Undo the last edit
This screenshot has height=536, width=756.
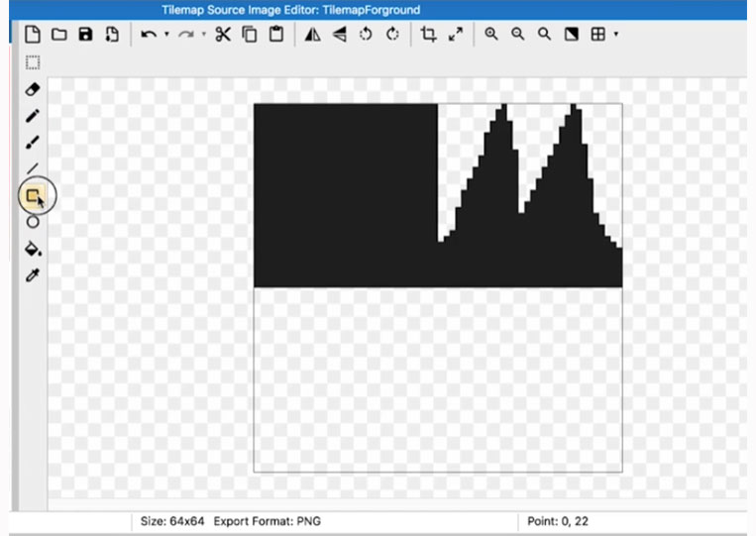point(149,35)
